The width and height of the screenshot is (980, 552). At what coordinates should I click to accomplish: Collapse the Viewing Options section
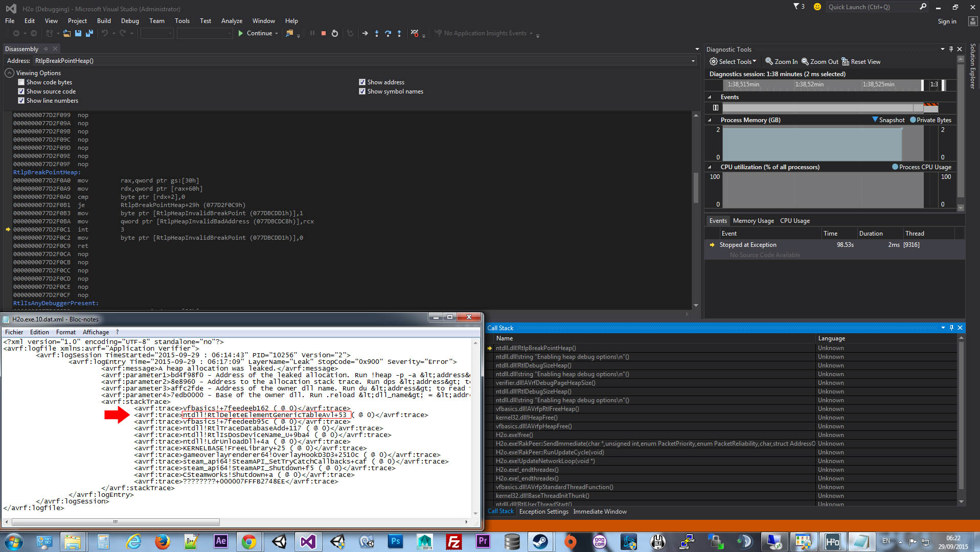tap(9, 73)
